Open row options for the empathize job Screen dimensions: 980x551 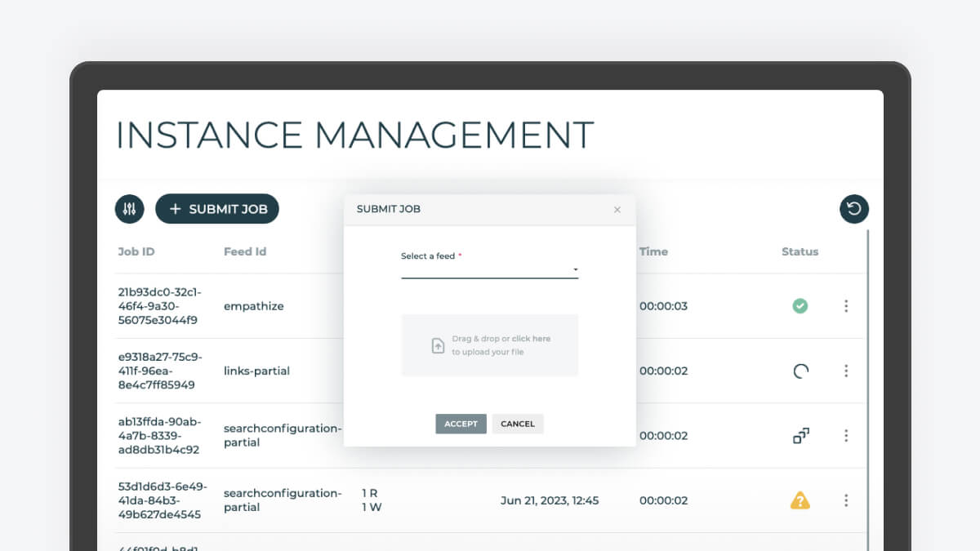coord(846,306)
